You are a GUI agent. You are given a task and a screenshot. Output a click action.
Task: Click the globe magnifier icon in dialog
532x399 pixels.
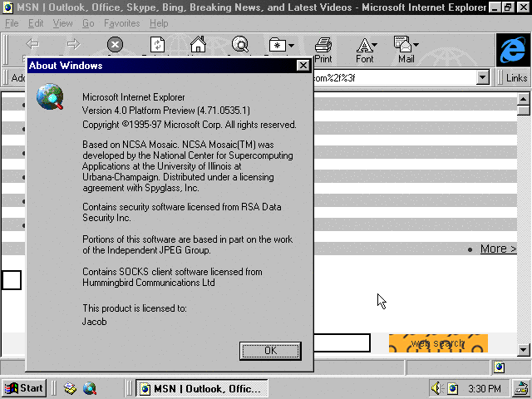(50, 96)
